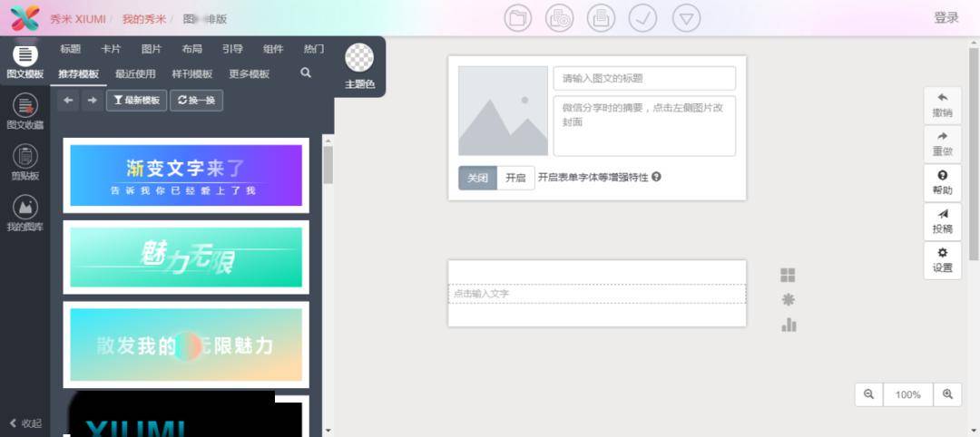
Task: Click the asterisk icon beside the editor
Action: (789, 300)
